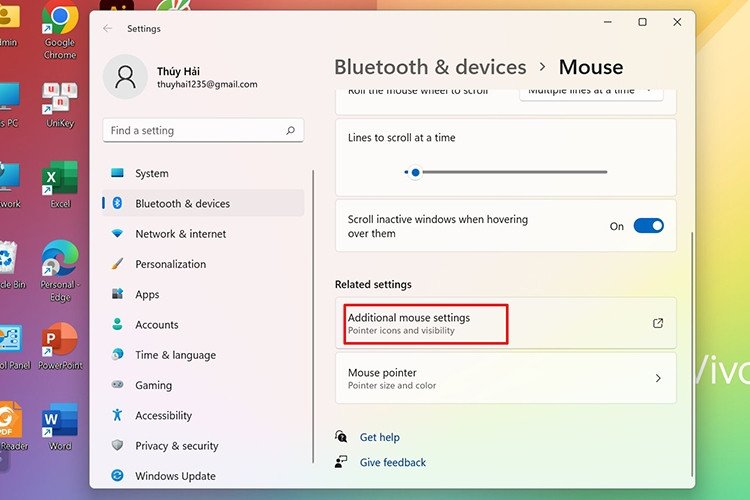Open Windows Update page
The height and width of the screenshot is (500, 750).
tap(203, 476)
